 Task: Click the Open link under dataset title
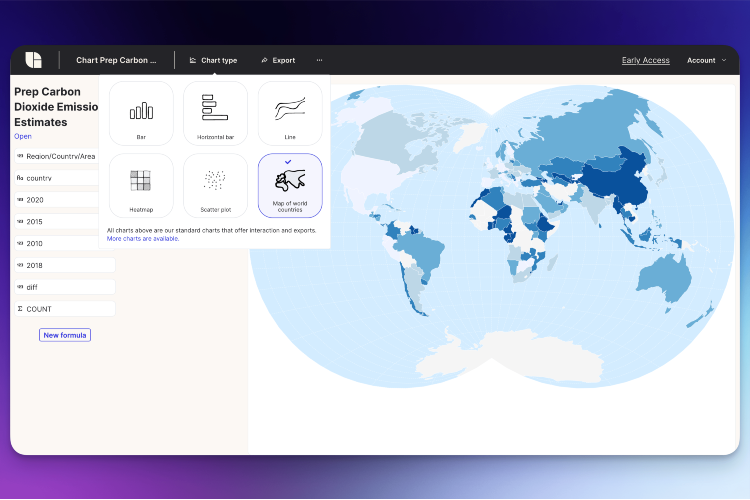23,136
